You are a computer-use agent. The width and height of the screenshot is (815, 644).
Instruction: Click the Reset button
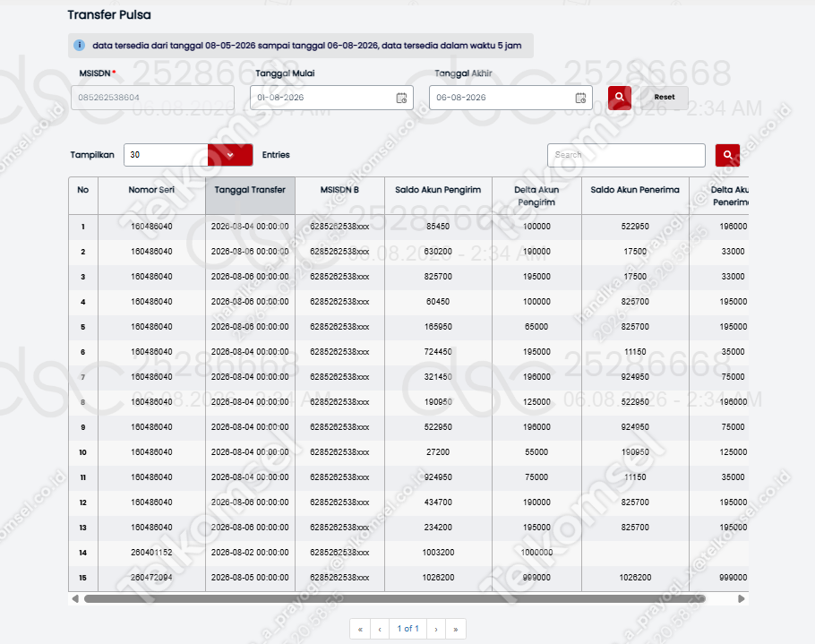point(665,98)
